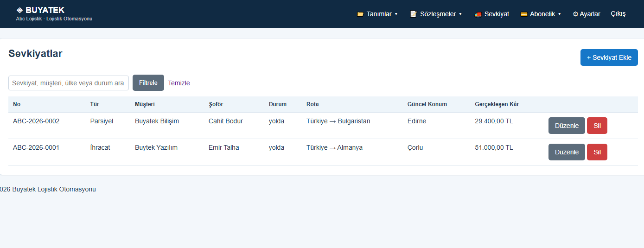This screenshot has height=248, width=644.
Task: Expand the Tanımlar dropdown arrow
Action: click(x=396, y=14)
